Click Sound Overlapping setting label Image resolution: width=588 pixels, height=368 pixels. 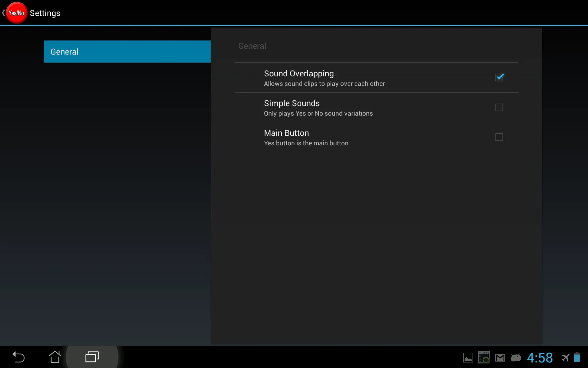tap(299, 73)
